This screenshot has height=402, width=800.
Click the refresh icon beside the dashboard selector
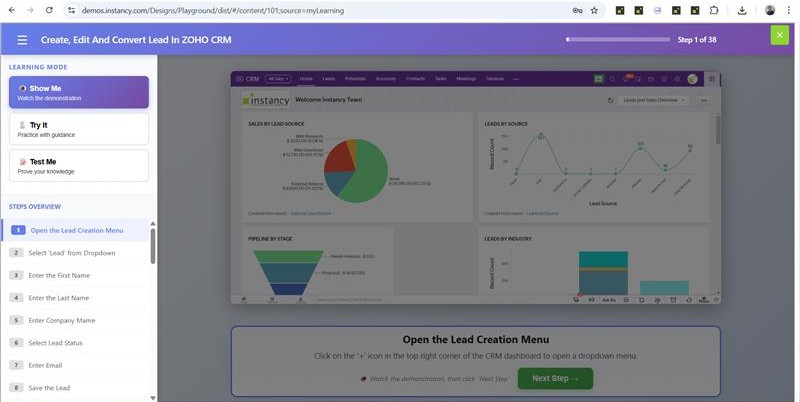pyautogui.click(x=609, y=100)
